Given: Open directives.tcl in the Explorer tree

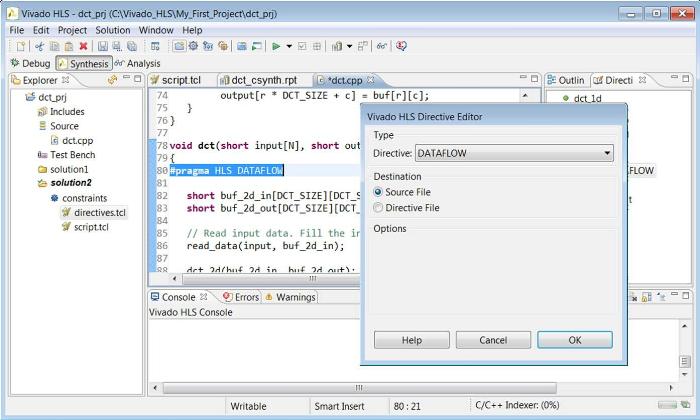Looking at the screenshot, I should point(99,212).
